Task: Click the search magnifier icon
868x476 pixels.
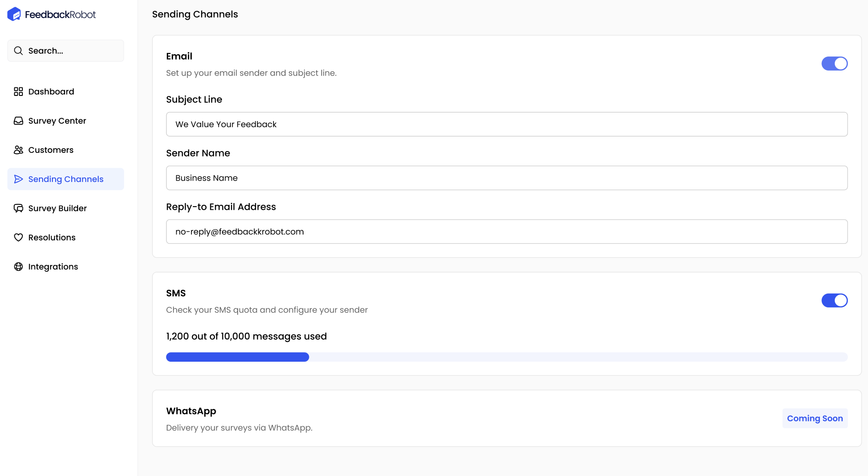Action: click(18, 51)
